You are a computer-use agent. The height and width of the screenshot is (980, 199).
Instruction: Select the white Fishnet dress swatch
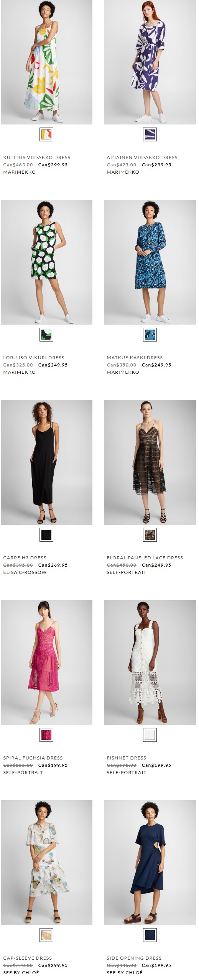150,735
